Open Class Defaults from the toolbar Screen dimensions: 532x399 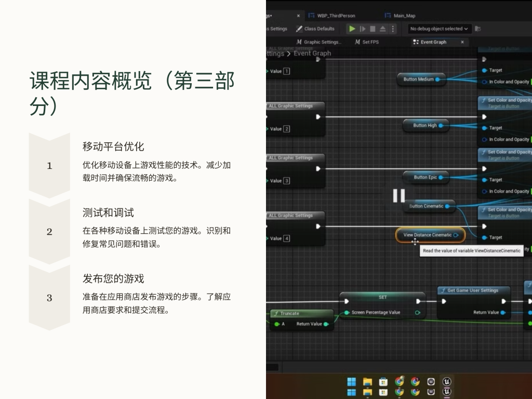point(315,29)
